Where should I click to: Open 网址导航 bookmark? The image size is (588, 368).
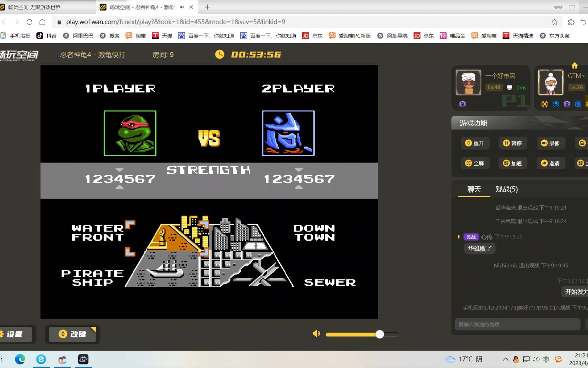click(x=392, y=36)
